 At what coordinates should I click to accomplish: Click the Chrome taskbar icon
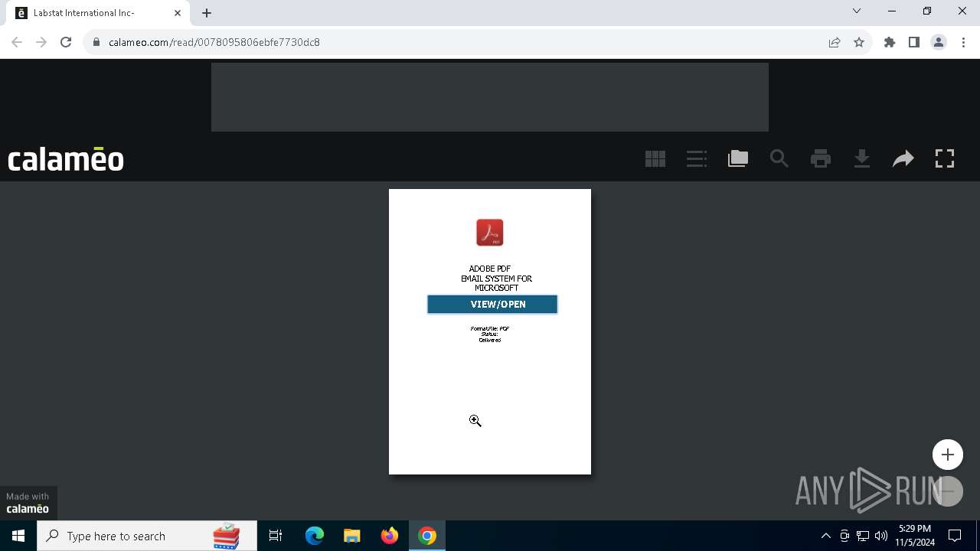(427, 536)
